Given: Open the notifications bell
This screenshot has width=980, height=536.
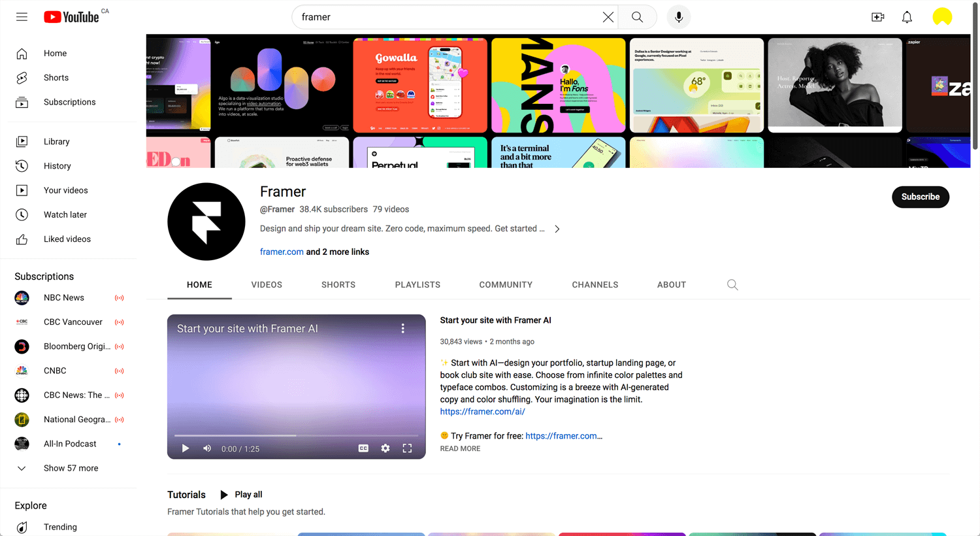Looking at the screenshot, I should click(x=907, y=17).
